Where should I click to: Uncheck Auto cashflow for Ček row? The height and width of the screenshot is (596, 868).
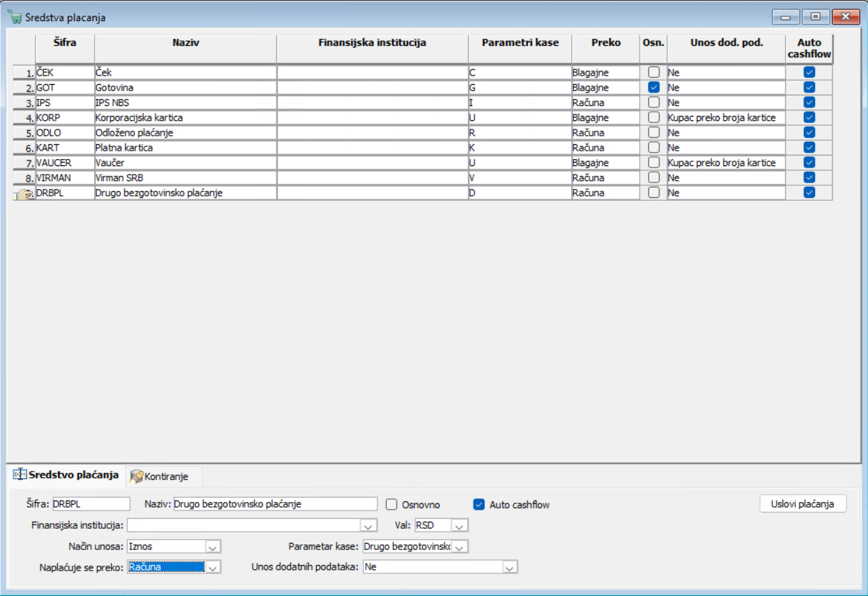click(809, 72)
